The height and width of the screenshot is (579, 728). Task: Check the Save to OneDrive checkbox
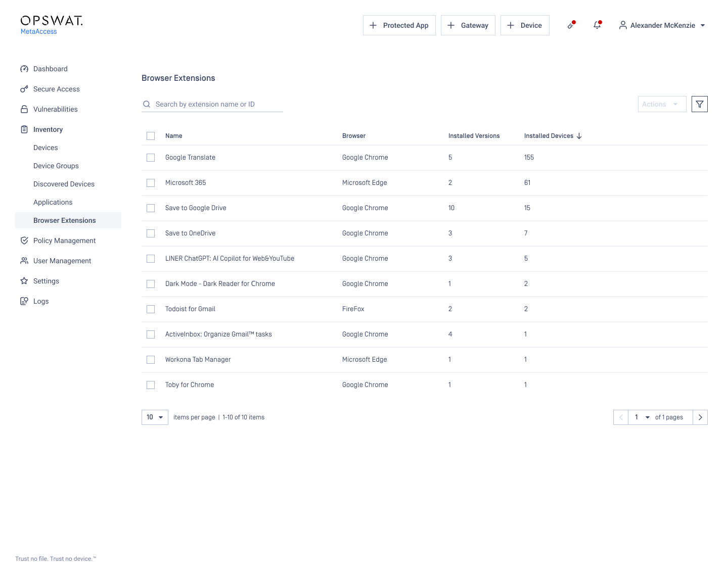coord(151,233)
